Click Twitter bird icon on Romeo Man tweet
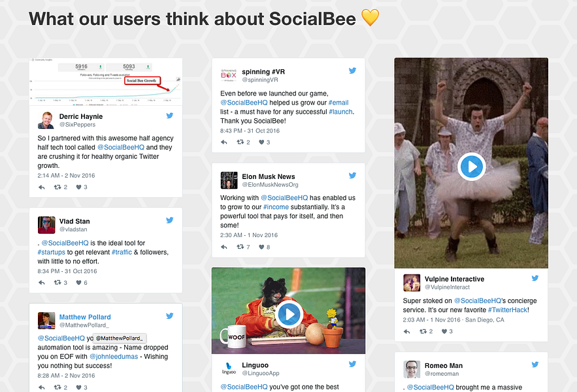577x392 pixels. (535, 365)
